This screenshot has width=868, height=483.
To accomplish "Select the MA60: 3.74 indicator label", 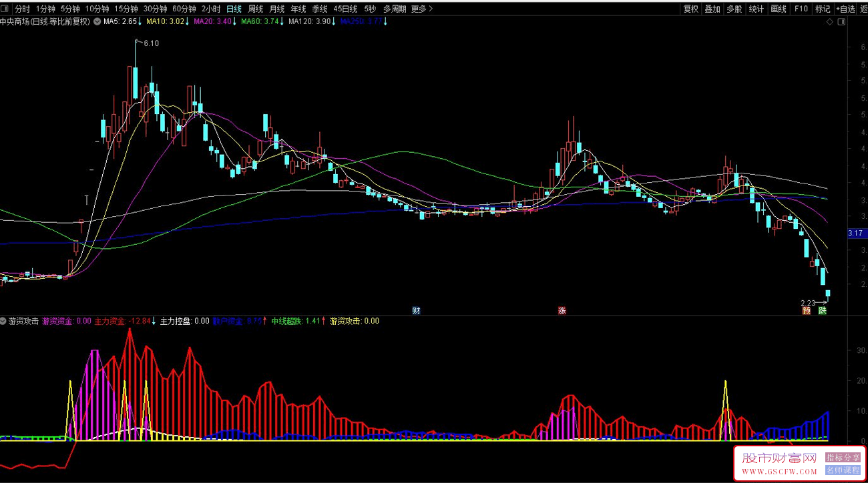I will tap(260, 21).
